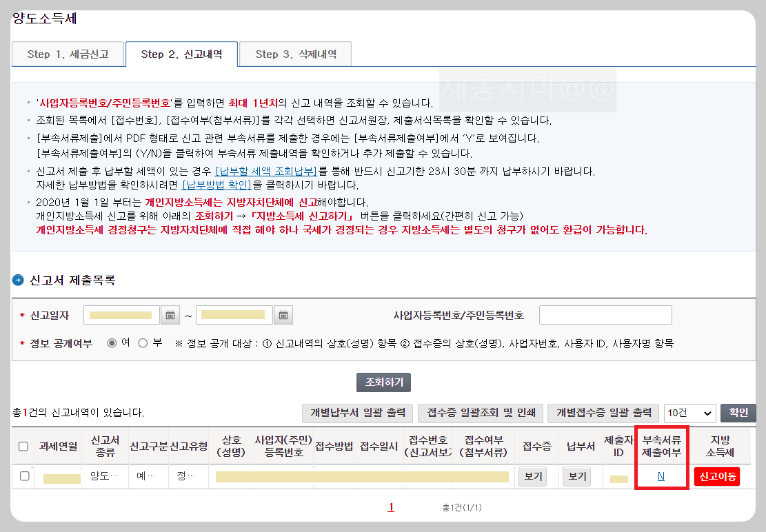
Task: Click the 사업자등록번호/주민등록번호 input field
Action: [605, 315]
